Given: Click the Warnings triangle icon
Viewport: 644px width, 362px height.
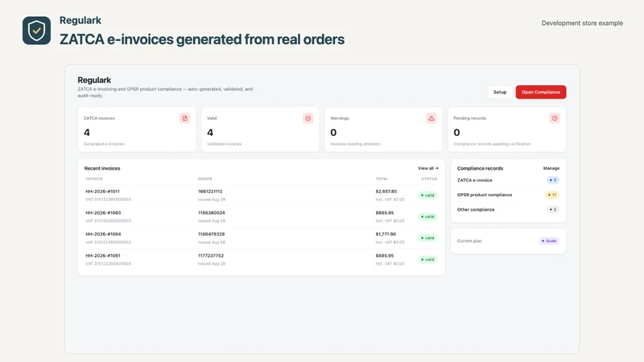Looking at the screenshot, I should point(431,118).
